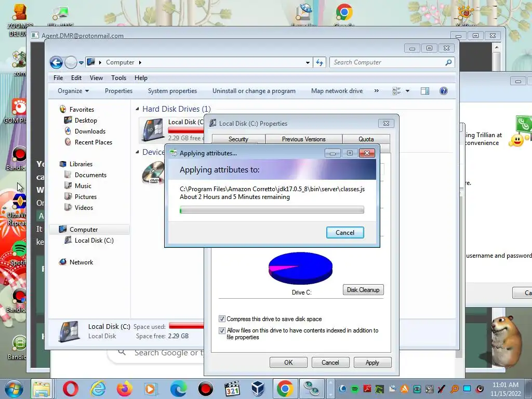Viewport: 532px width, 399px height.
Task: Select Libraries in the navigation pane
Action: pos(81,164)
